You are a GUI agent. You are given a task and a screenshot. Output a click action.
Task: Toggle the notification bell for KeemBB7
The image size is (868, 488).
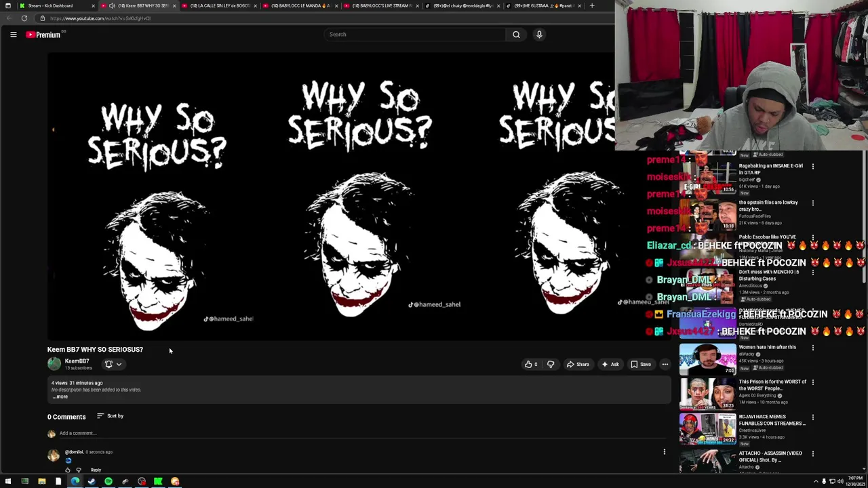[x=108, y=364]
